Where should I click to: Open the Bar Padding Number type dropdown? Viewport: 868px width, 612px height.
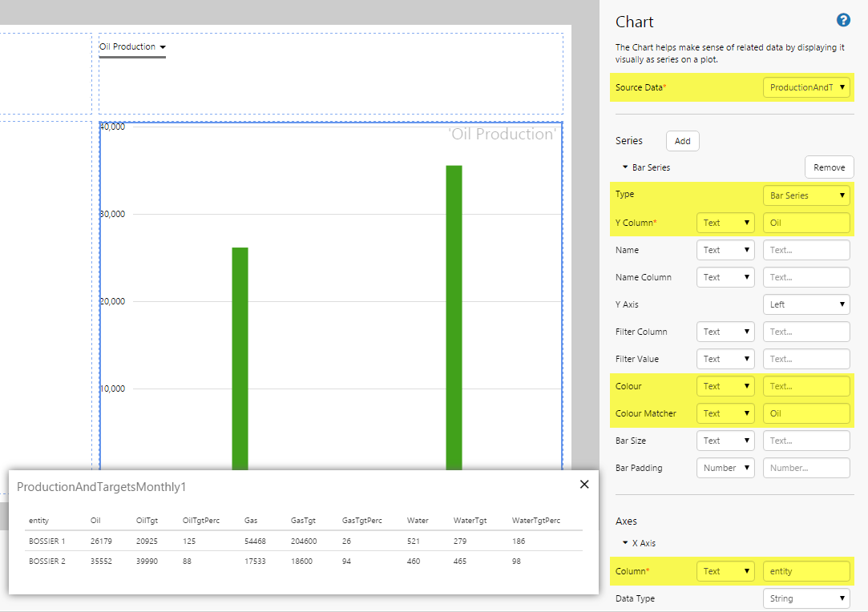click(x=725, y=468)
